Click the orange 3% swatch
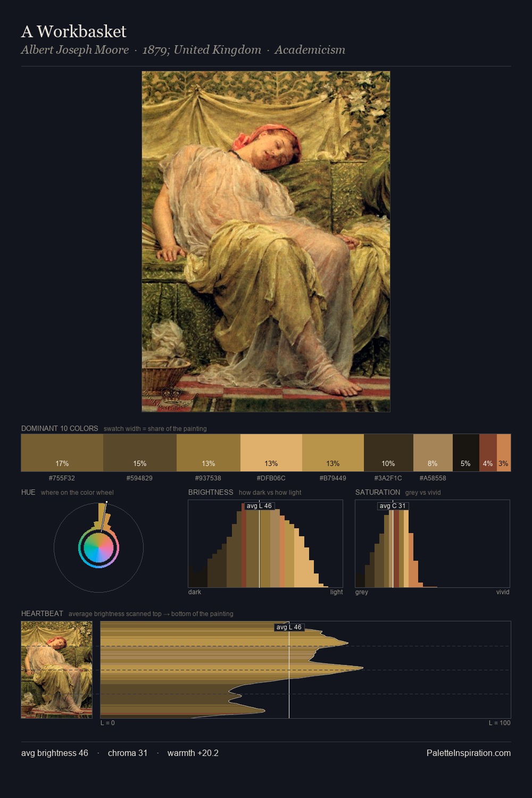Viewport: 532px width, 798px height. pyautogui.click(x=504, y=453)
